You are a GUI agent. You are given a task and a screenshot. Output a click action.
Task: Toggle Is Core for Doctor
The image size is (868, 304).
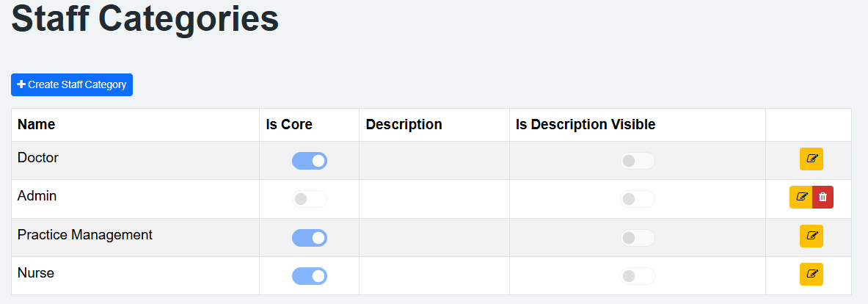(x=309, y=161)
